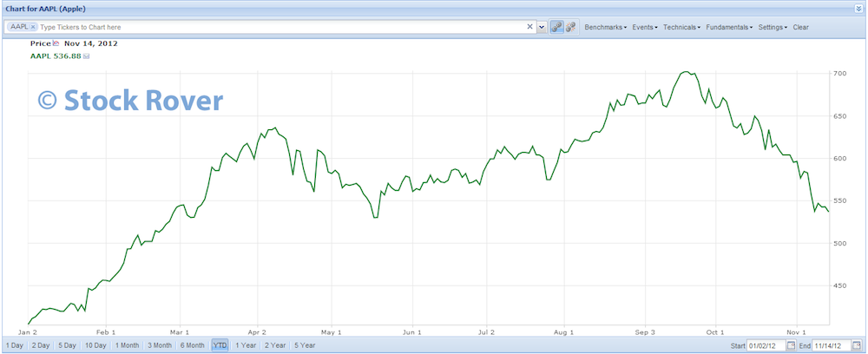
Task: Select the 3 Month range
Action: click(160, 345)
